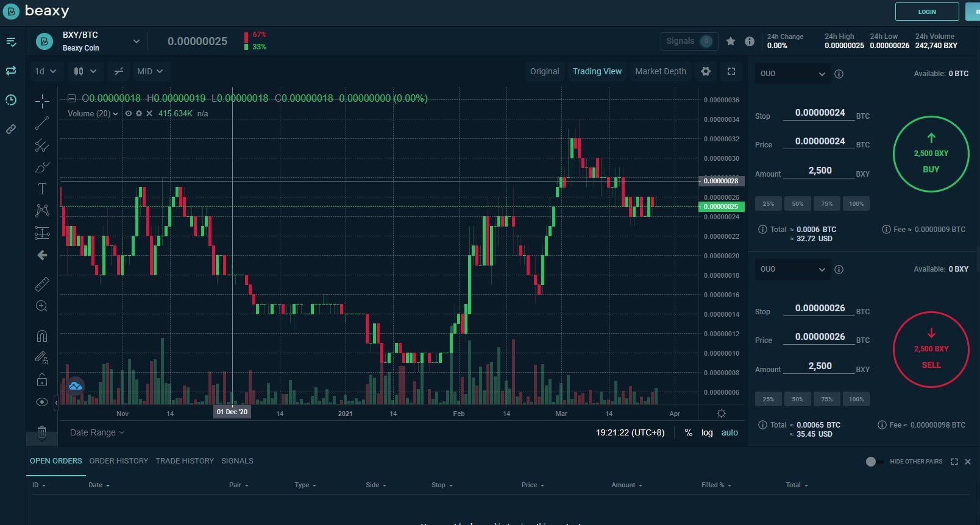Activate the zoom in tool
Viewport: 980px width, 525px height.
point(42,306)
